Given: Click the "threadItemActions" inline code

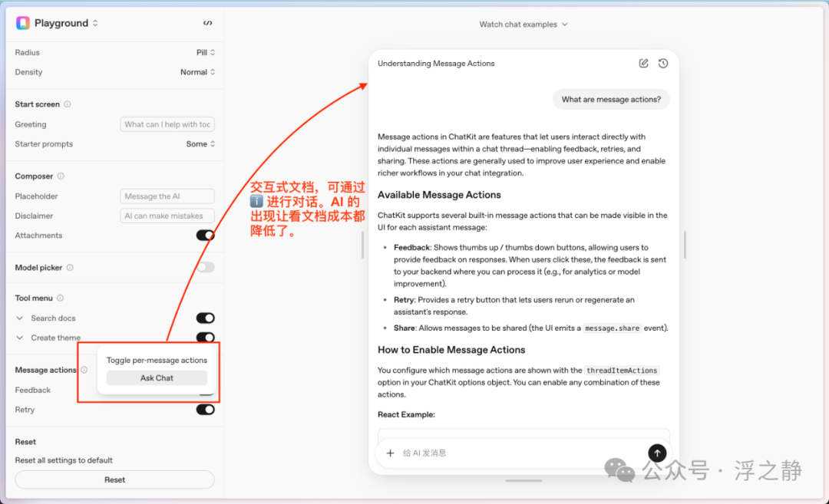Looking at the screenshot, I should 622,371.
